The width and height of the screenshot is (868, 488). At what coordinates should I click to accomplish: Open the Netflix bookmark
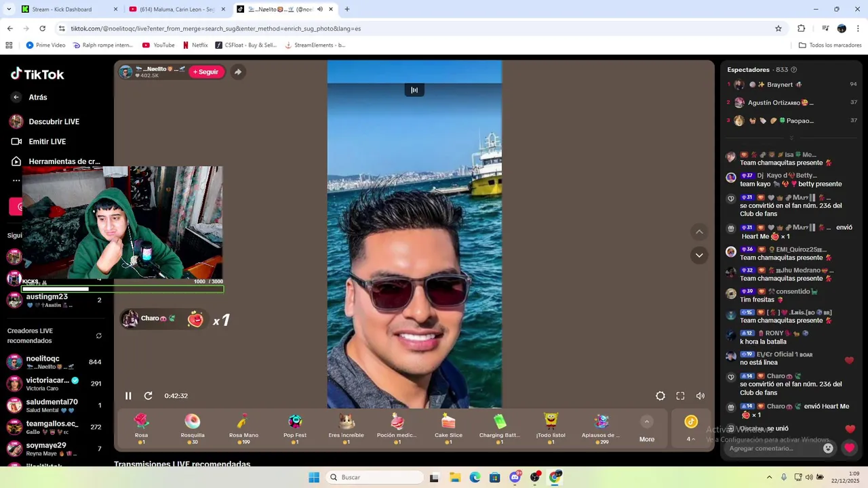pos(195,45)
